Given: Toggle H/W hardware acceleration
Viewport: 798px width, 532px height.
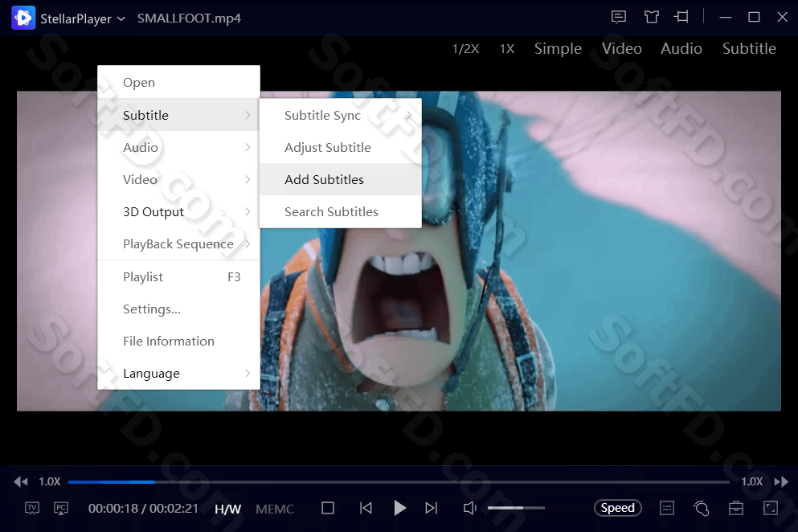Looking at the screenshot, I should tap(227, 509).
